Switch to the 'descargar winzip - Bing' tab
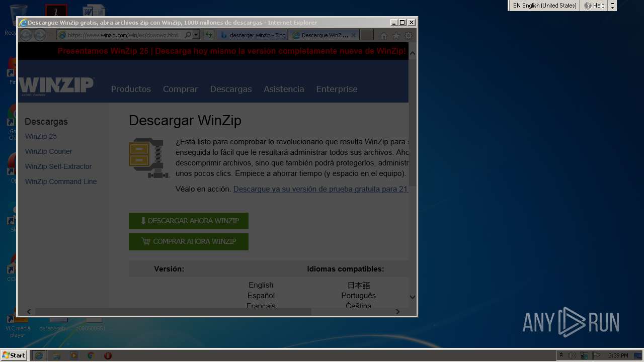Image resolution: width=644 pixels, height=362 pixels. coord(253,35)
